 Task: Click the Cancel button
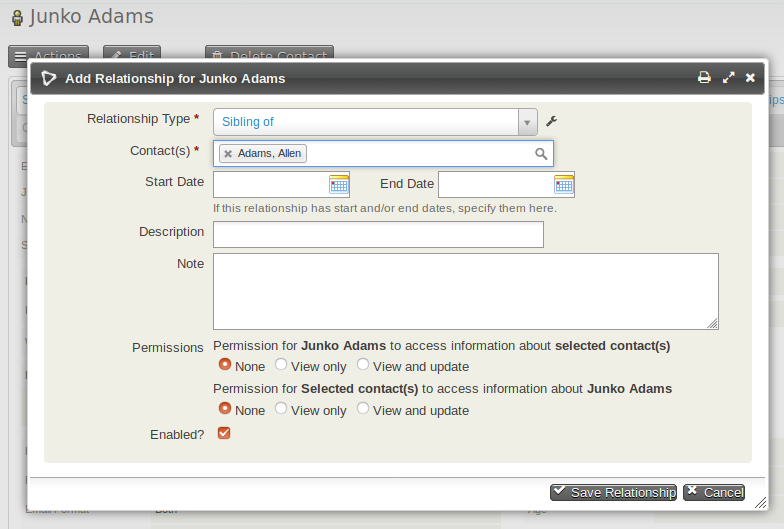[x=714, y=492]
